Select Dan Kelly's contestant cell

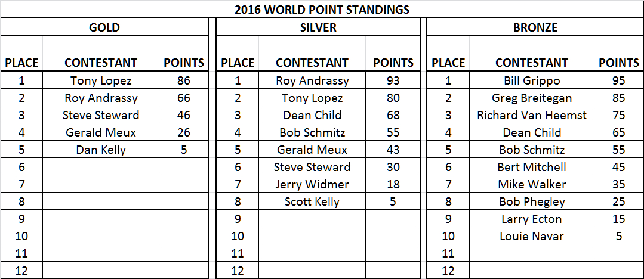click(101, 150)
